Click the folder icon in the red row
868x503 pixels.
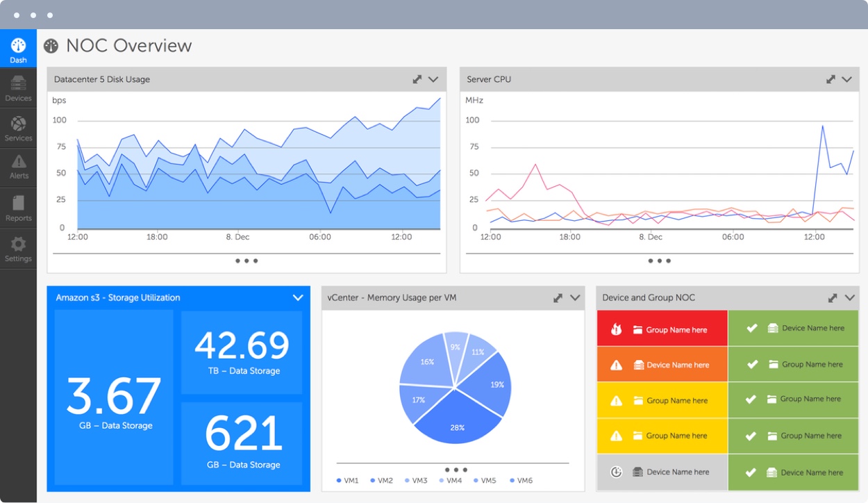pos(637,330)
